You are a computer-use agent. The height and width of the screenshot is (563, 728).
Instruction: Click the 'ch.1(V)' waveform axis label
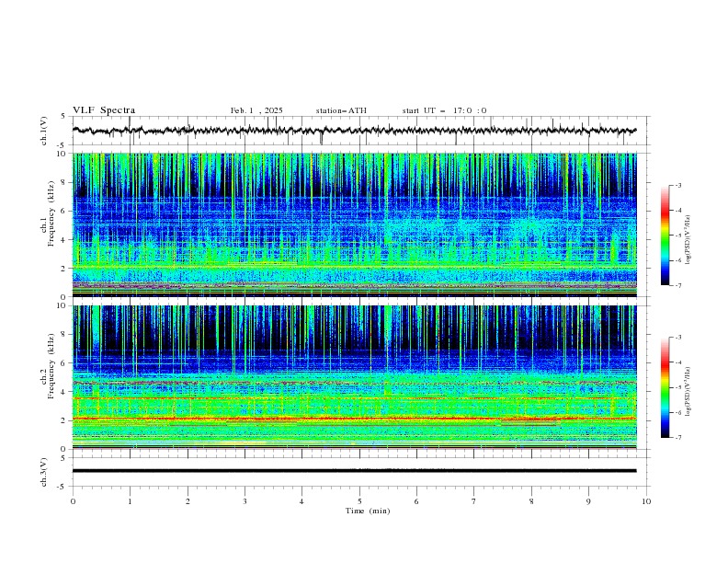44,131
